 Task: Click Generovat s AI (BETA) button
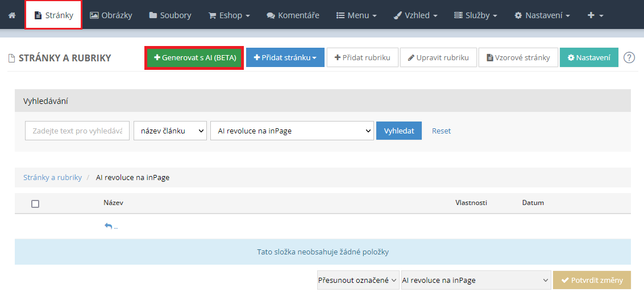(x=194, y=57)
